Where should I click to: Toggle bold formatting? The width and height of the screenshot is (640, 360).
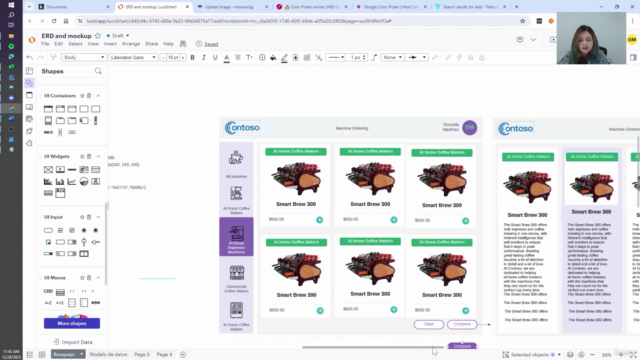[193, 58]
